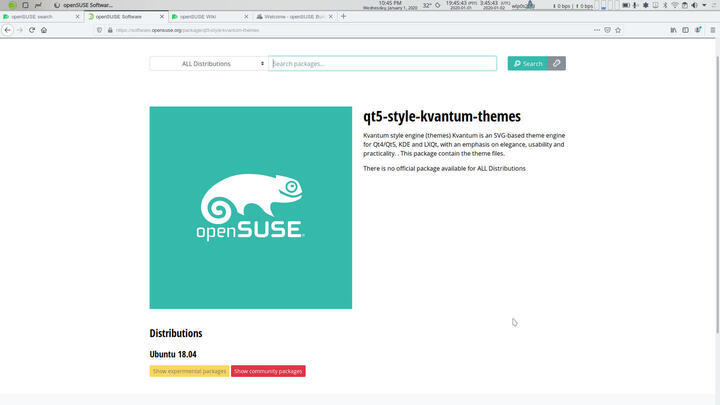Click the qt5-style-kvantum-themes heading

point(442,117)
